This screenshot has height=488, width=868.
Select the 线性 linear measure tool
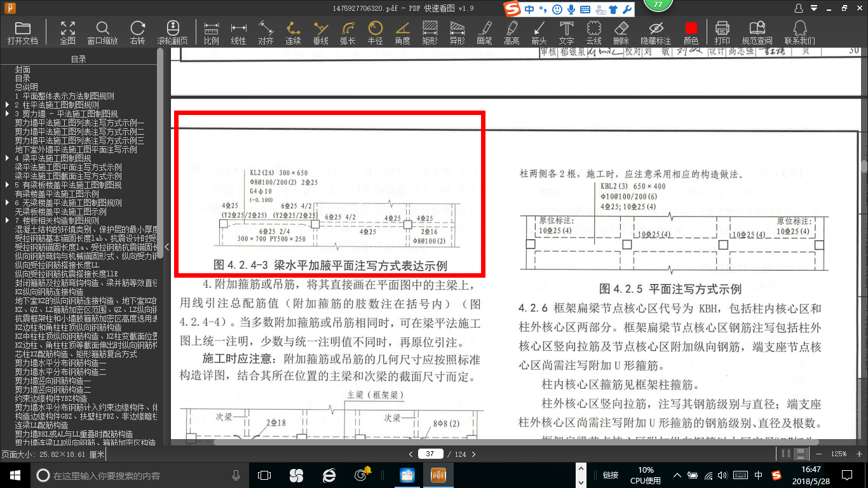[238, 32]
